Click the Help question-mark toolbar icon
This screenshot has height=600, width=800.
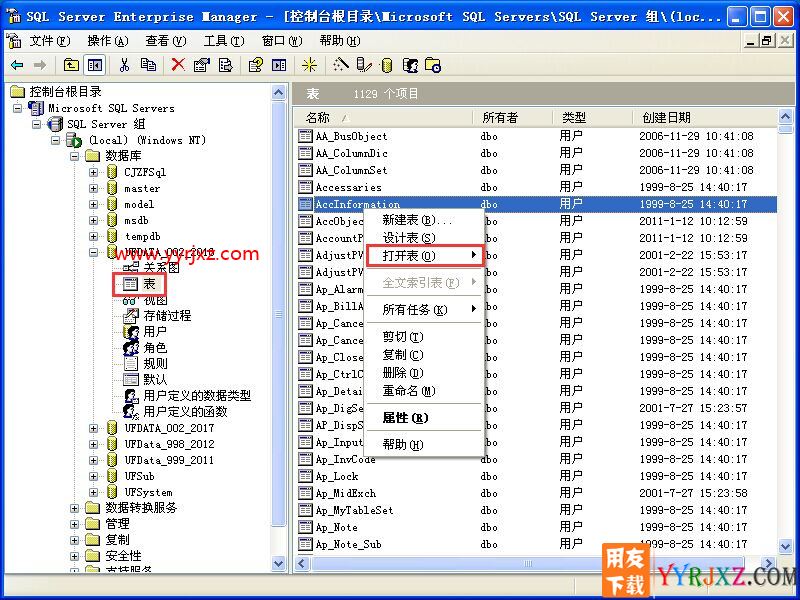point(255,65)
